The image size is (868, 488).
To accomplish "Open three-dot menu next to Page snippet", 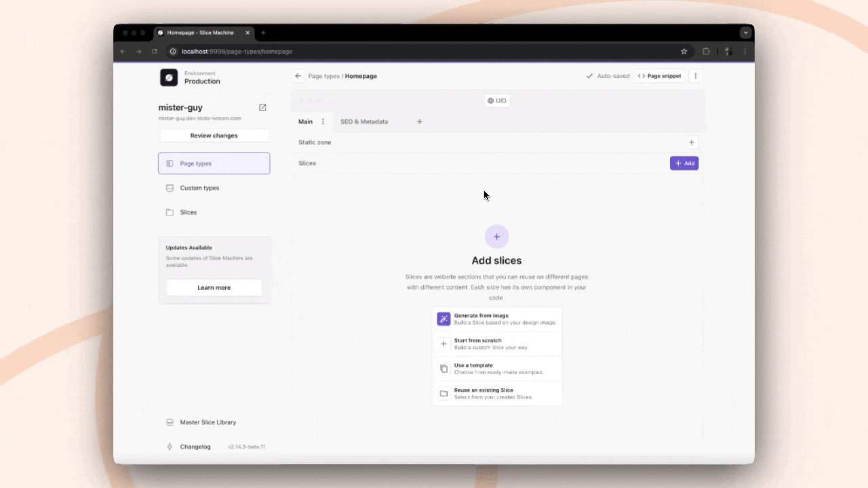I will 695,76.
